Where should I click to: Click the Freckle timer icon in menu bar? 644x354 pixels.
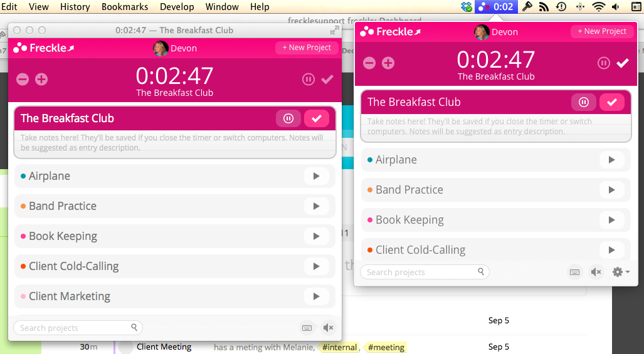[x=496, y=7]
